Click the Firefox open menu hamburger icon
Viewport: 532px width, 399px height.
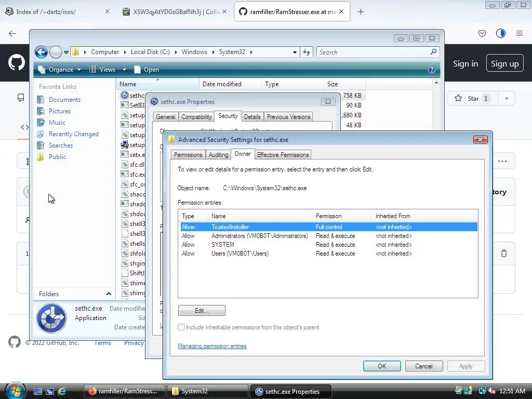coord(520,33)
